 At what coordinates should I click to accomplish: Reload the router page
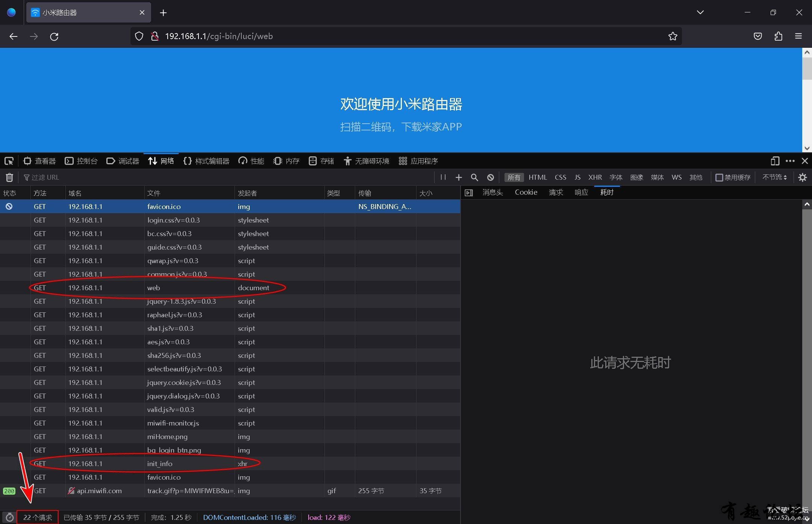54,36
